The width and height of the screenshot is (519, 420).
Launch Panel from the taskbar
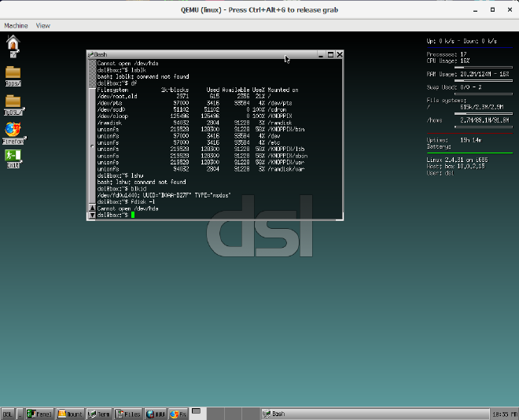click(x=39, y=414)
